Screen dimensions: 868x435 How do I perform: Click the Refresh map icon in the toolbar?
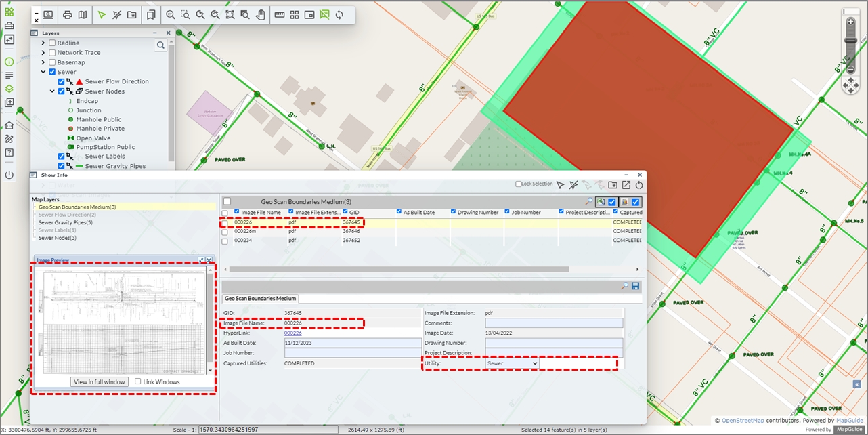339,14
